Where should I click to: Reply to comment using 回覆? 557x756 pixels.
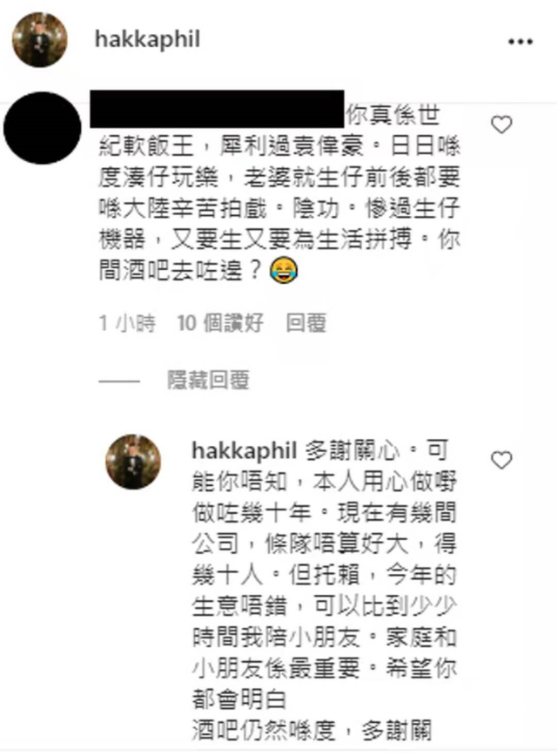pyautogui.click(x=306, y=323)
